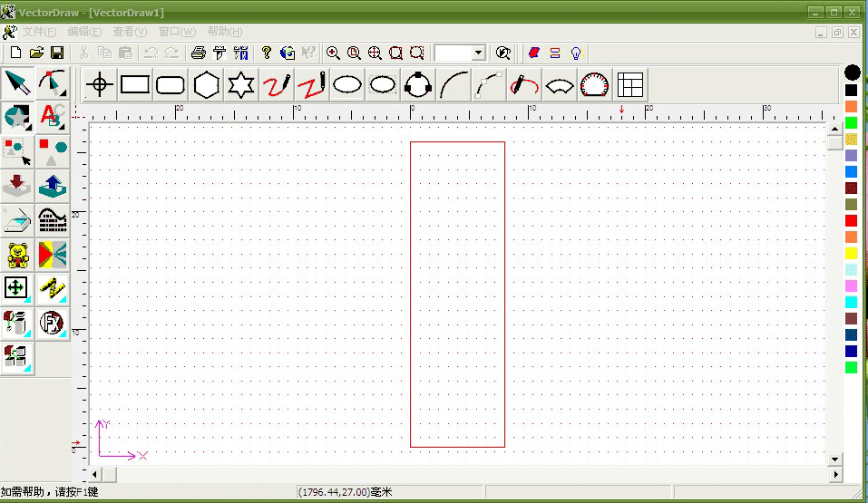868x503 pixels.
Task: Click the zoom window rectangle icon
Action: click(x=395, y=53)
